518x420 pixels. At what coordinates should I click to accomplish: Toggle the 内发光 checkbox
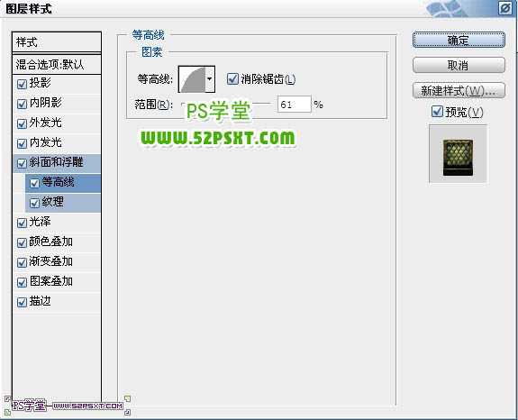(22, 143)
